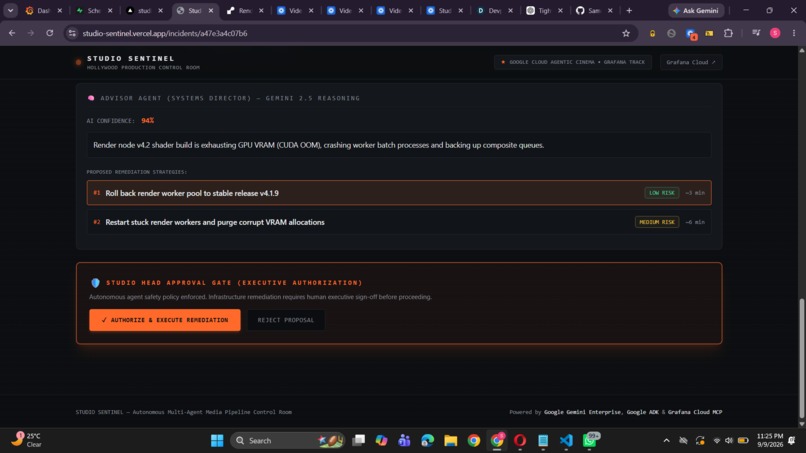Select strategy #1 roll back render worker pool
The image size is (806, 453).
(399, 193)
